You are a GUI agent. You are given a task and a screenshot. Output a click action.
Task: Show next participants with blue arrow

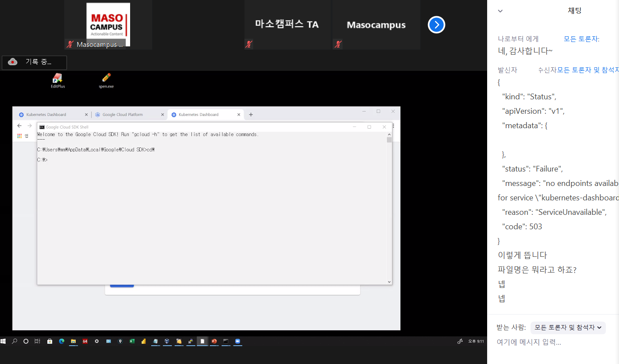pyautogui.click(x=436, y=25)
